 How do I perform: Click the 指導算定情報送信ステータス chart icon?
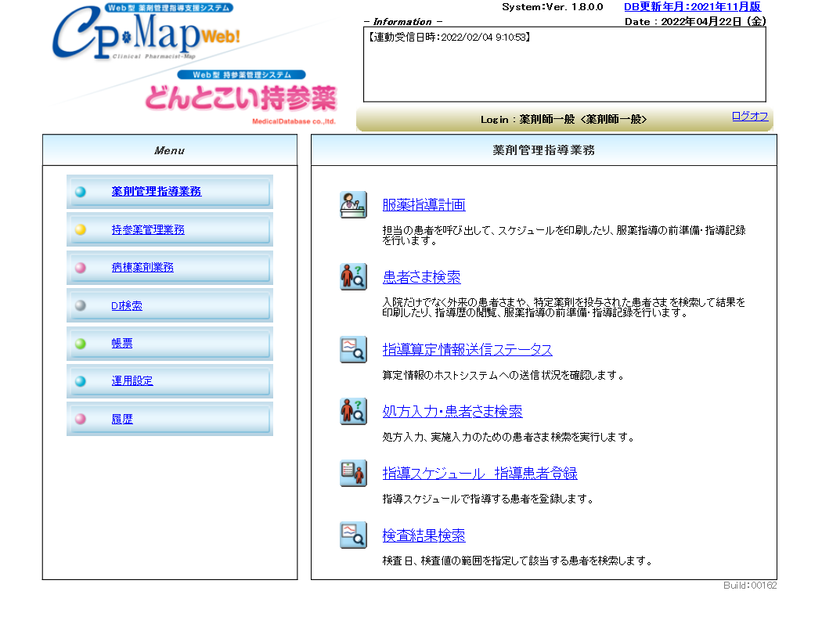353,349
